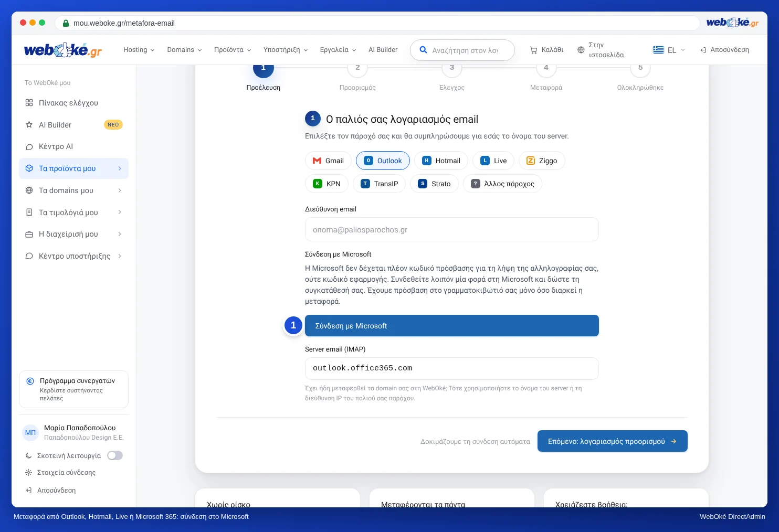Viewport: 779px width, 532px height.
Task: Click the ΜΠ user avatar
Action: pos(30,433)
